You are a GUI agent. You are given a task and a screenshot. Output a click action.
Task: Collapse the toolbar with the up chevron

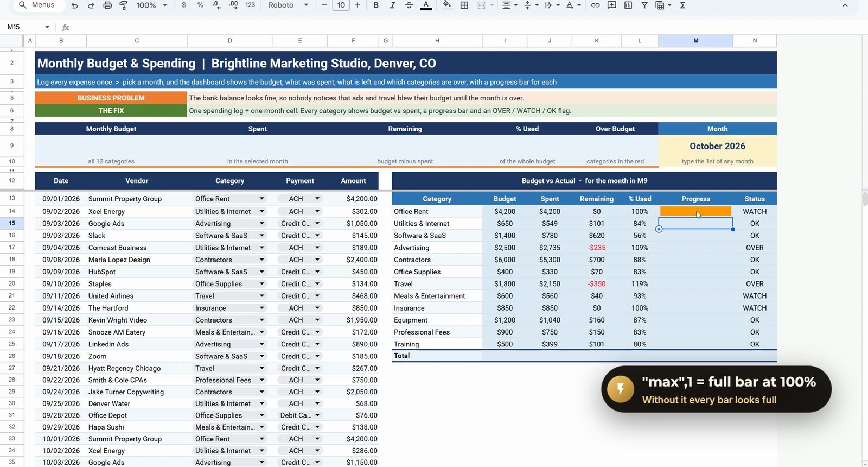pyautogui.click(x=845, y=5)
